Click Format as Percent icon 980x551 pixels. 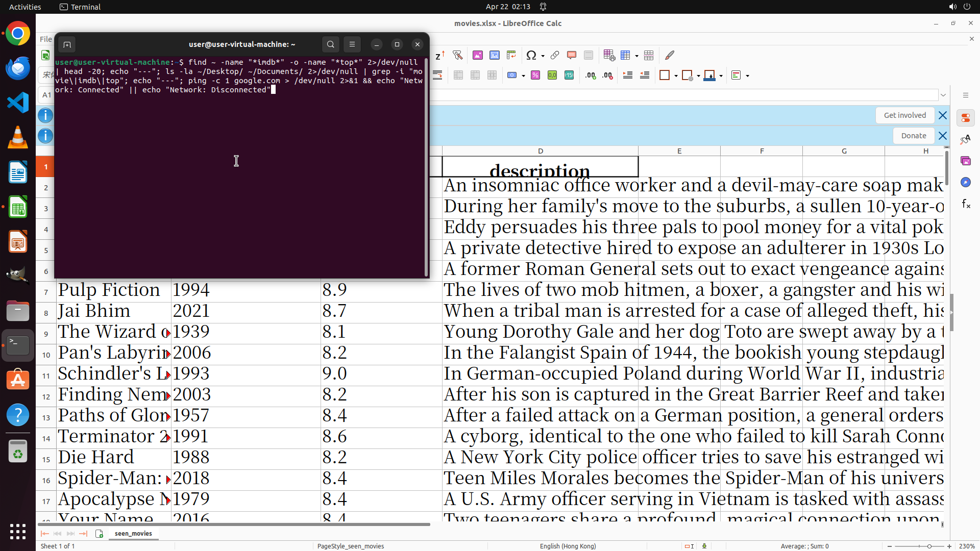click(x=535, y=76)
